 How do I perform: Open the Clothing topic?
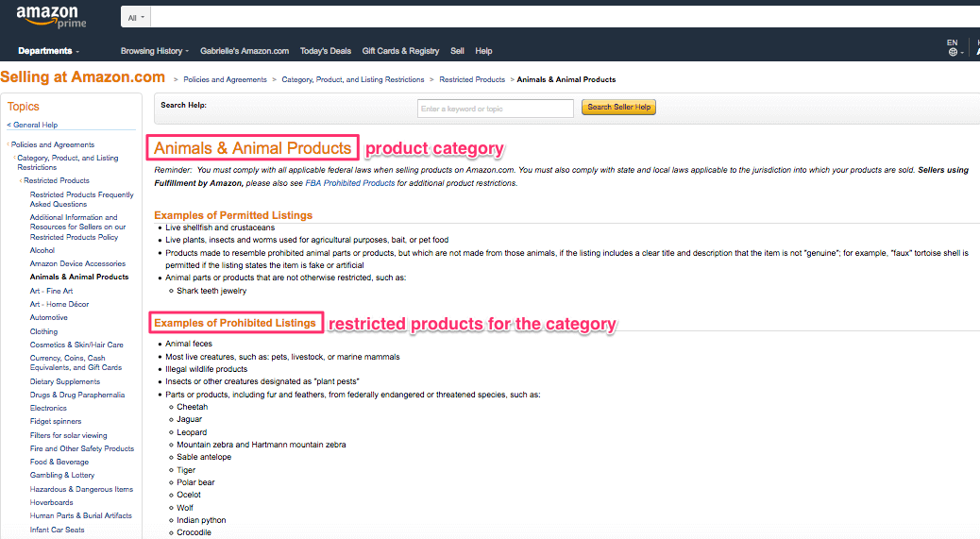point(43,331)
